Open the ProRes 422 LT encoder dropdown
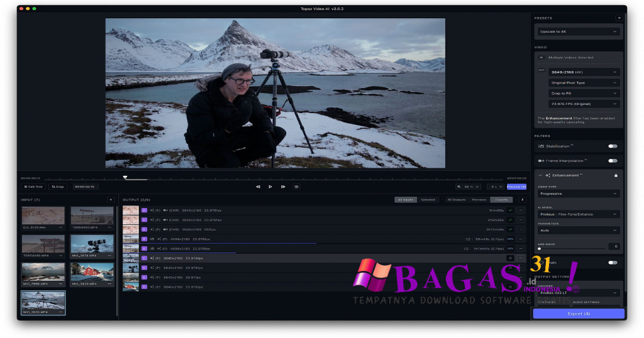 pos(579,293)
